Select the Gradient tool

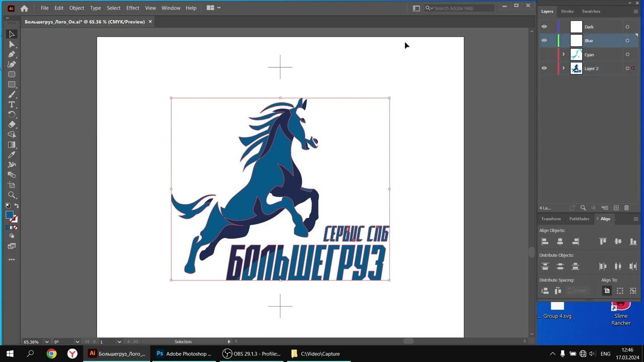coord(12,145)
